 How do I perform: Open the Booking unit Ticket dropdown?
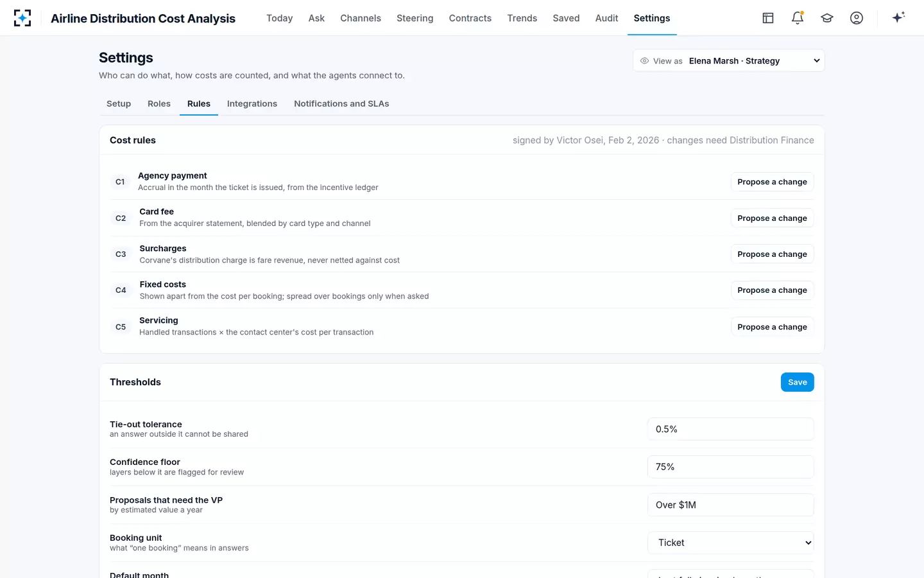tap(731, 543)
